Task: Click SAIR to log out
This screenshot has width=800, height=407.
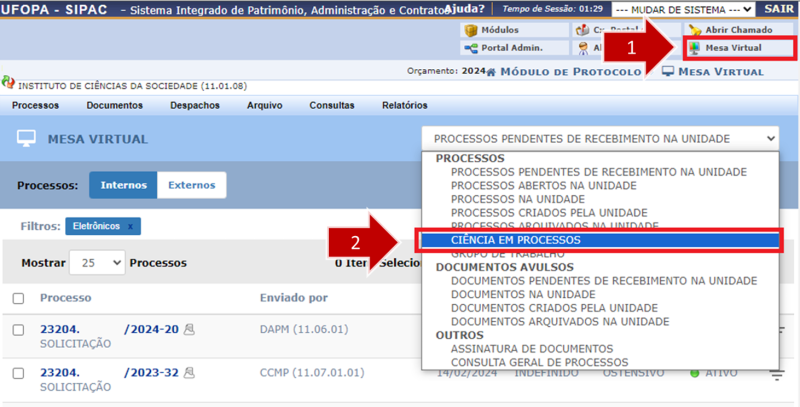Action: [779, 9]
